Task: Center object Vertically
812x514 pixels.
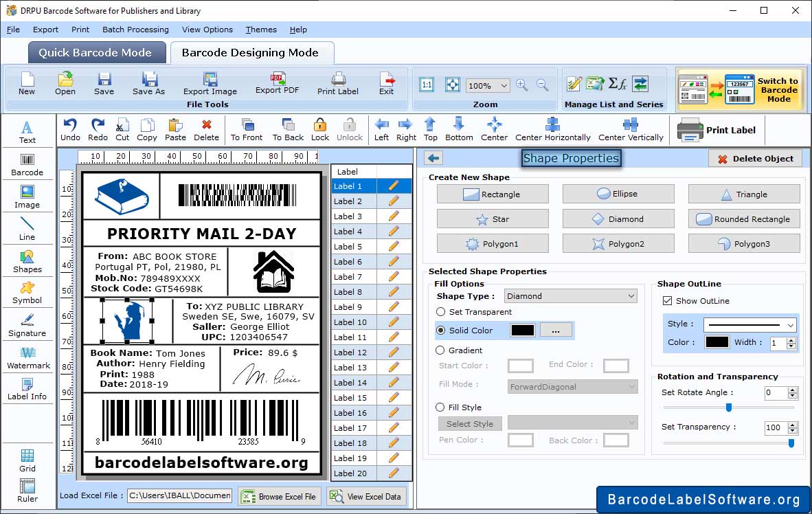Action: (630, 130)
